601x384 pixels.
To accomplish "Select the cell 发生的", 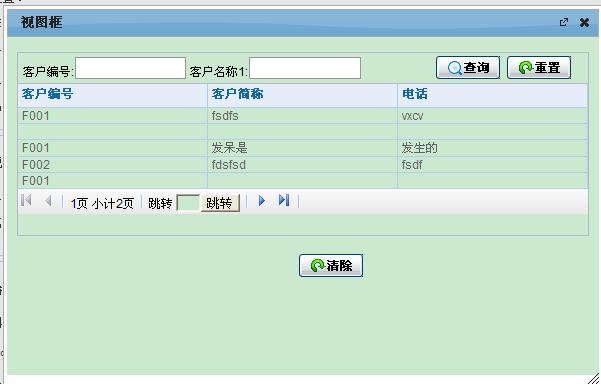I will [x=493, y=148].
